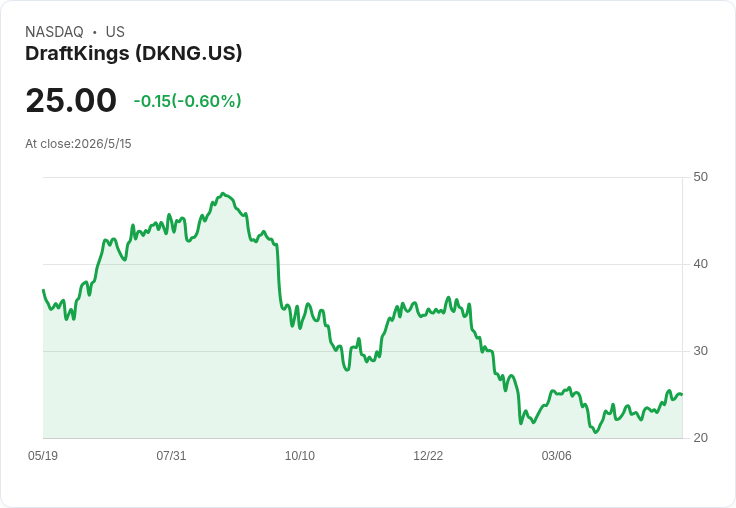Click the 30 price level label

tap(700, 351)
